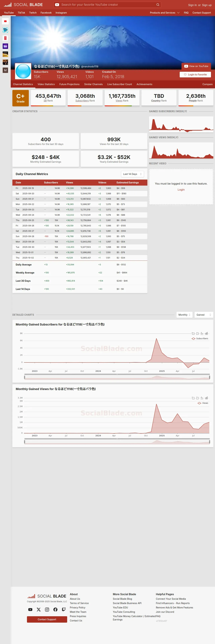Click the View on YouTube button
The width and height of the screenshot is (215, 644).
click(196, 66)
